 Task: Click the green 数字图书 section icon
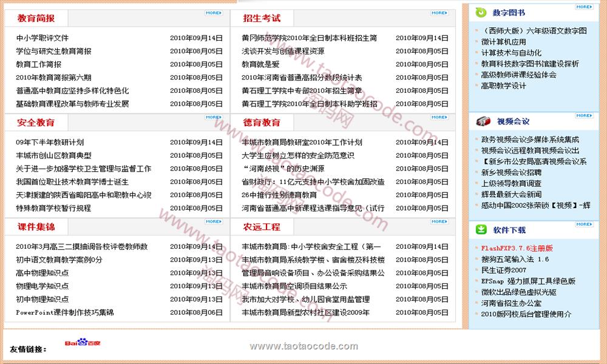[x=481, y=12]
